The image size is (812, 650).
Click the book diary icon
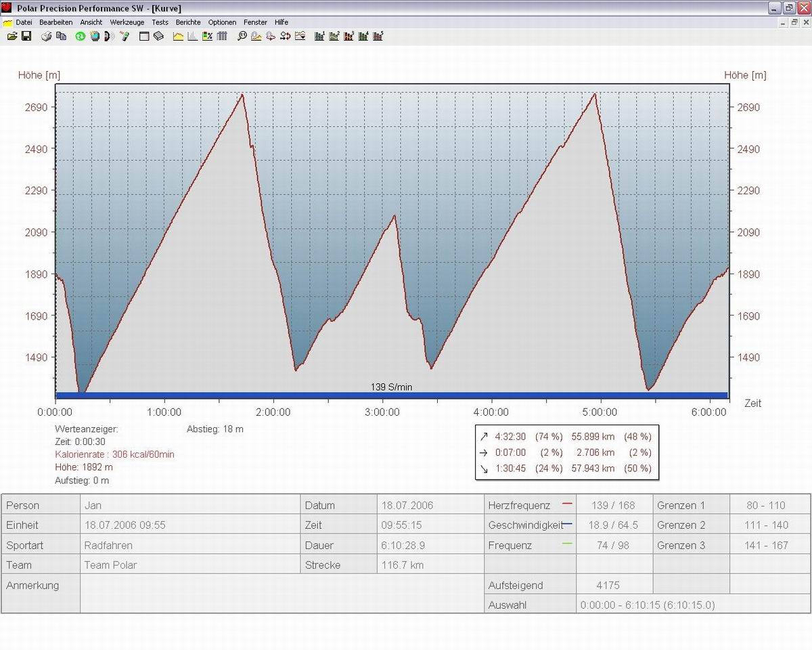[159, 36]
